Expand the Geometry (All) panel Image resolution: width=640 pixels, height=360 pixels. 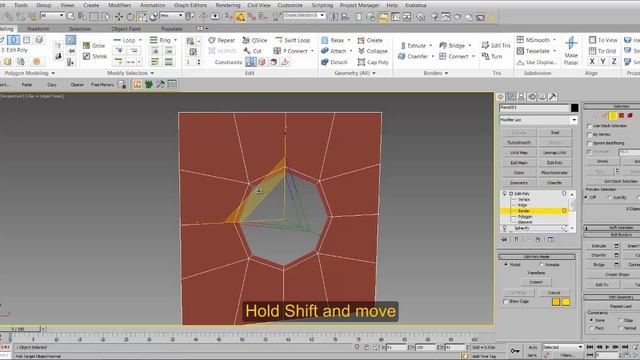(x=355, y=73)
